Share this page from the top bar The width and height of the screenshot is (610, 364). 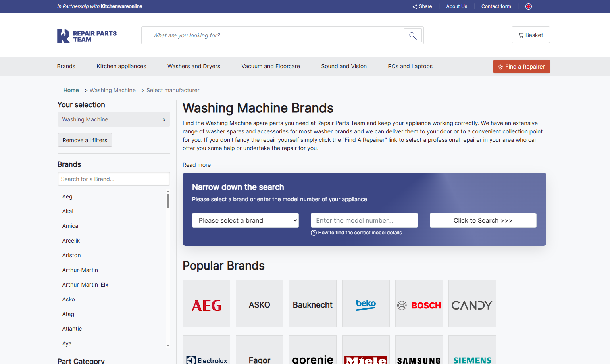point(422,6)
